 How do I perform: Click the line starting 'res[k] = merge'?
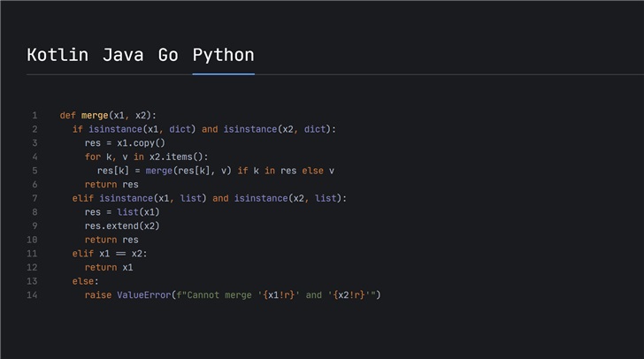click(x=216, y=171)
